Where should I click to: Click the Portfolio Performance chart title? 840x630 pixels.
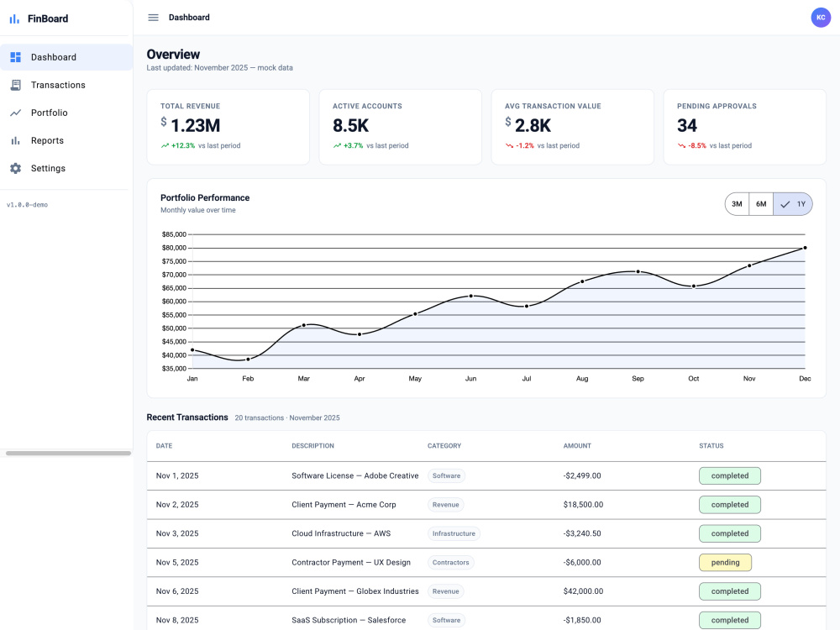point(205,197)
